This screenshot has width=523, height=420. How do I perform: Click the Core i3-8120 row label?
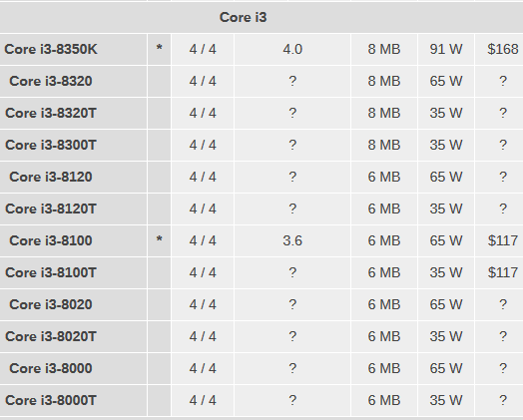(51, 177)
